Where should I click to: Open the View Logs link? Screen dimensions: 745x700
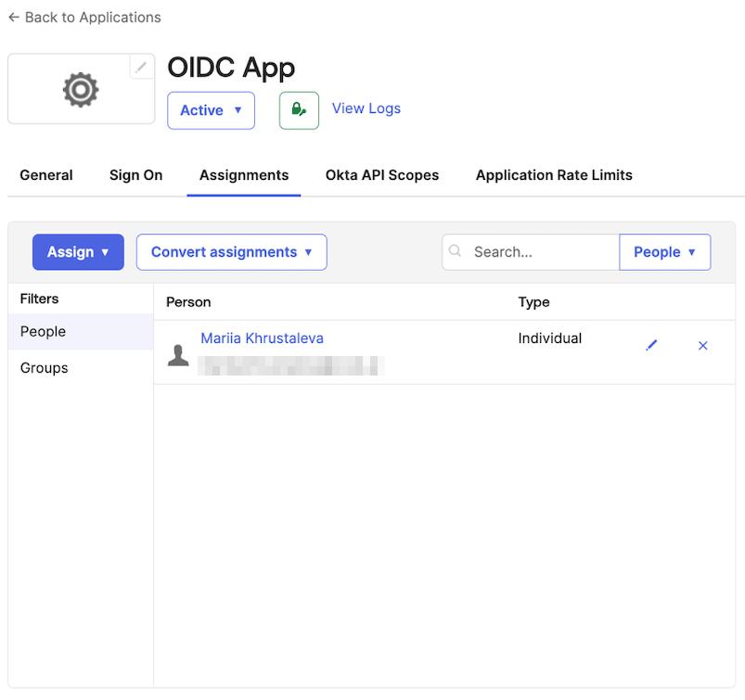pyautogui.click(x=366, y=108)
